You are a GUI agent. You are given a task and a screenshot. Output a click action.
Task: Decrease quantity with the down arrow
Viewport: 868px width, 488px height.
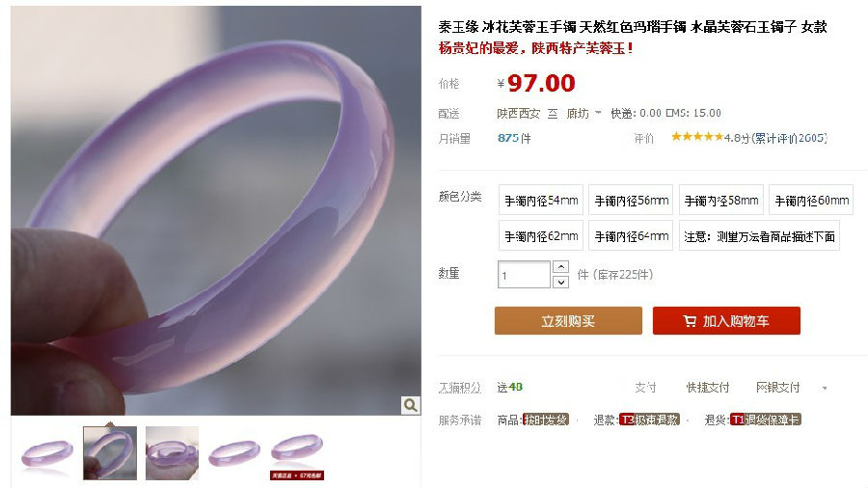coord(560,283)
